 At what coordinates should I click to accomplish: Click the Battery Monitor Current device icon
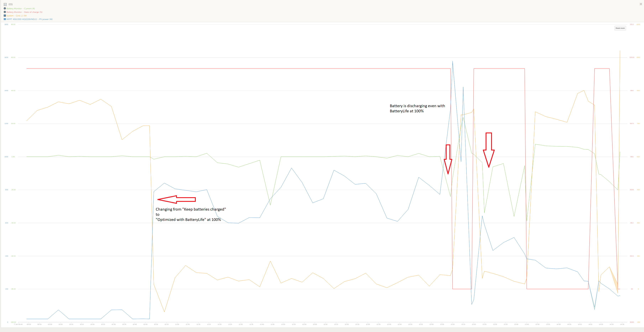pos(5,9)
